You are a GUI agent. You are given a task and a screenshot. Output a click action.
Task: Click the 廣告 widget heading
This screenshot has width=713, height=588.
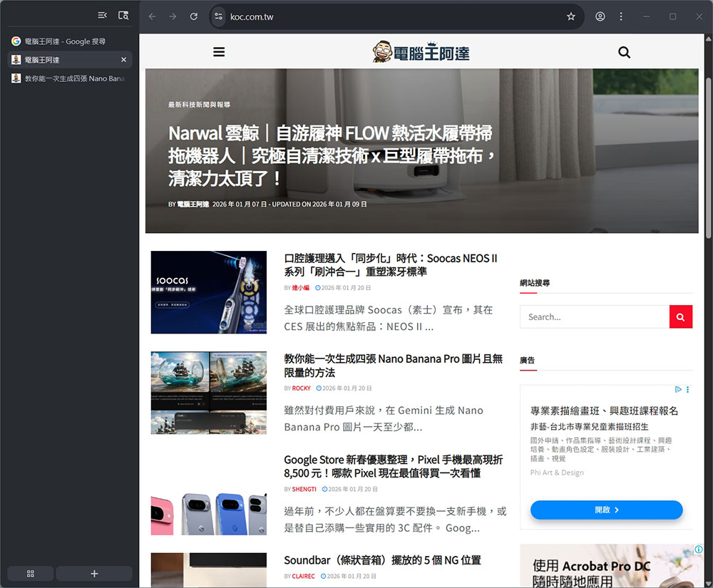click(x=528, y=361)
